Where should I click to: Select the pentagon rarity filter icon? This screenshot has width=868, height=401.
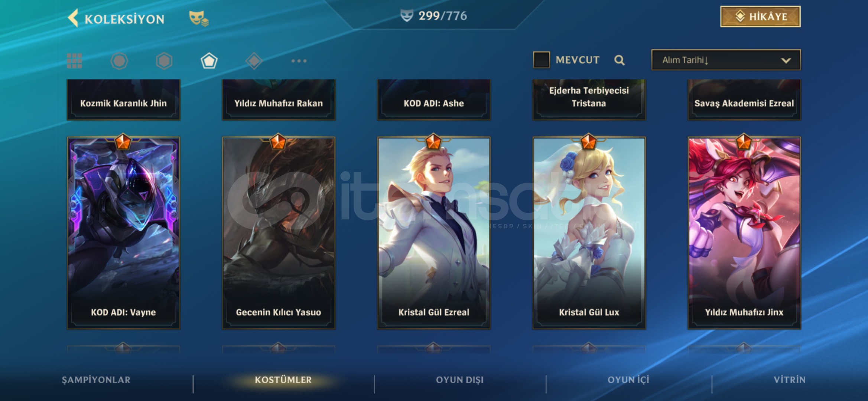209,61
